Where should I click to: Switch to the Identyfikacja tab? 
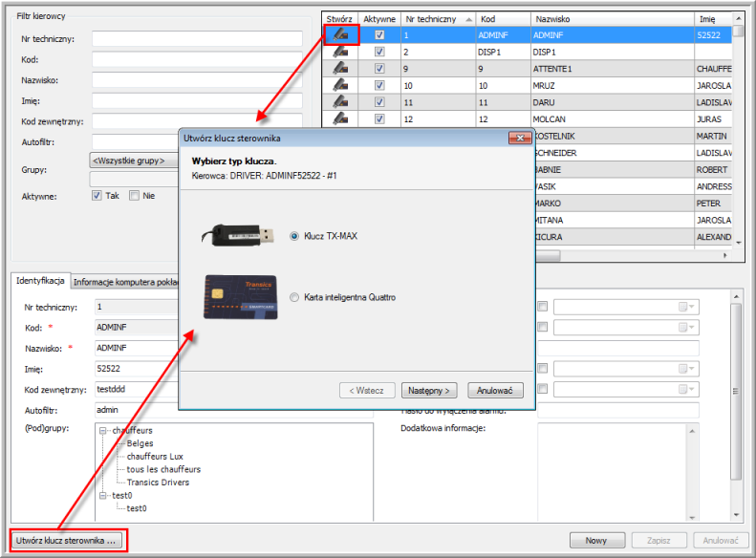pyautogui.click(x=40, y=281)
